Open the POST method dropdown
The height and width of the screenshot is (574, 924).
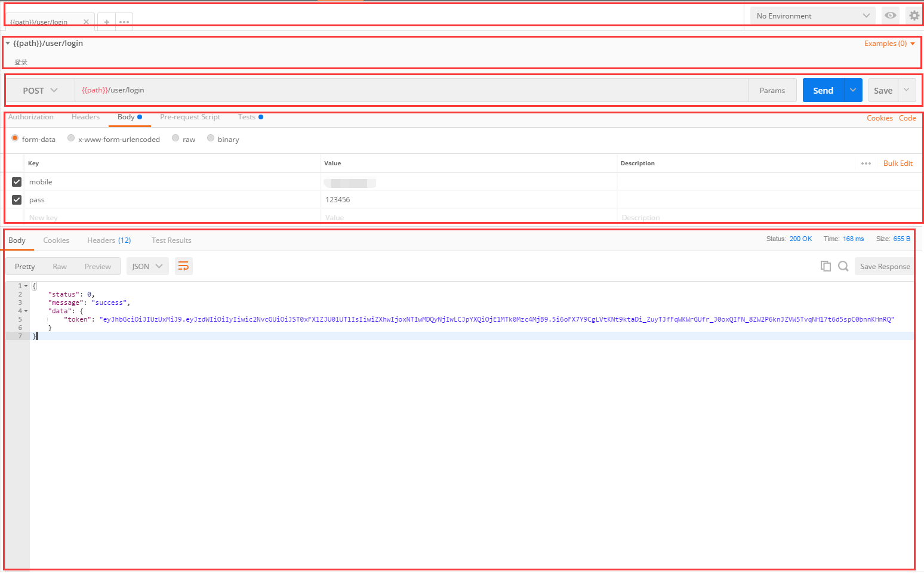coord(40,91)
